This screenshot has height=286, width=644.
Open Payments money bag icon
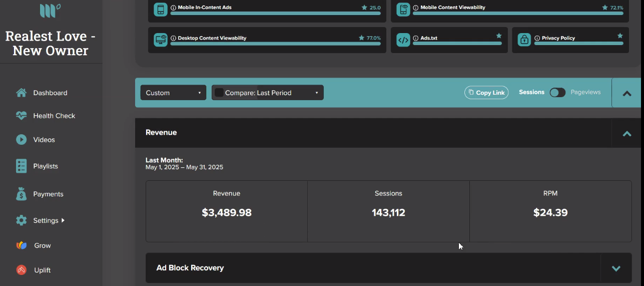click(x=21, y=194)
